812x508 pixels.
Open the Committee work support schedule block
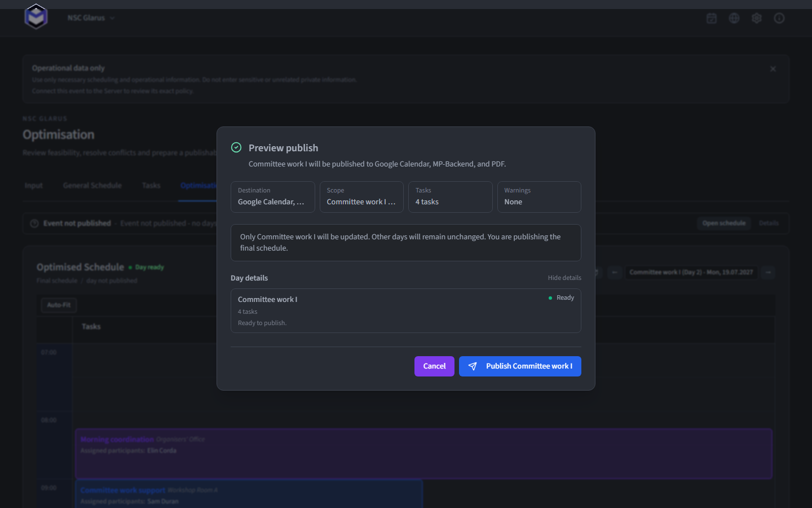249,494
